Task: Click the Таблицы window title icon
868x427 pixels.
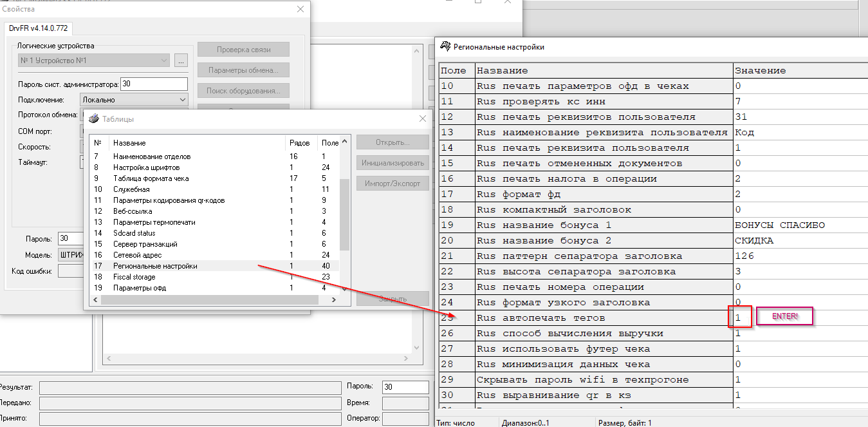Action: click(x=93, y=119)
